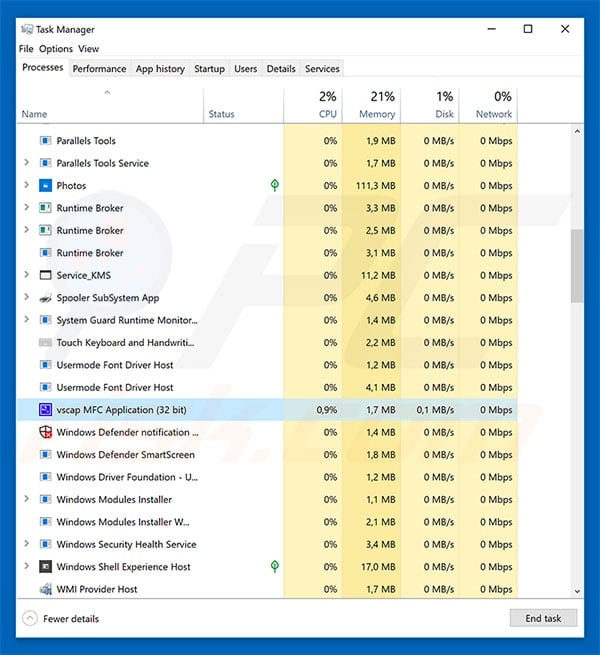This screenshot has width=600, height=655.
Task: Sort by the Name column header
Action: click(110, 106)
